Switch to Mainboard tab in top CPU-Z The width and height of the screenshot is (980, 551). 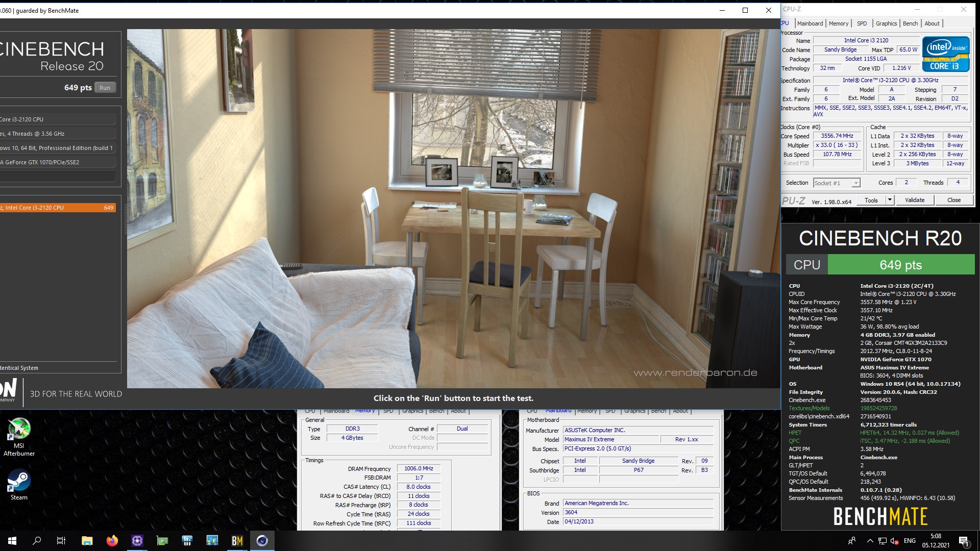[x=810, y=23]
